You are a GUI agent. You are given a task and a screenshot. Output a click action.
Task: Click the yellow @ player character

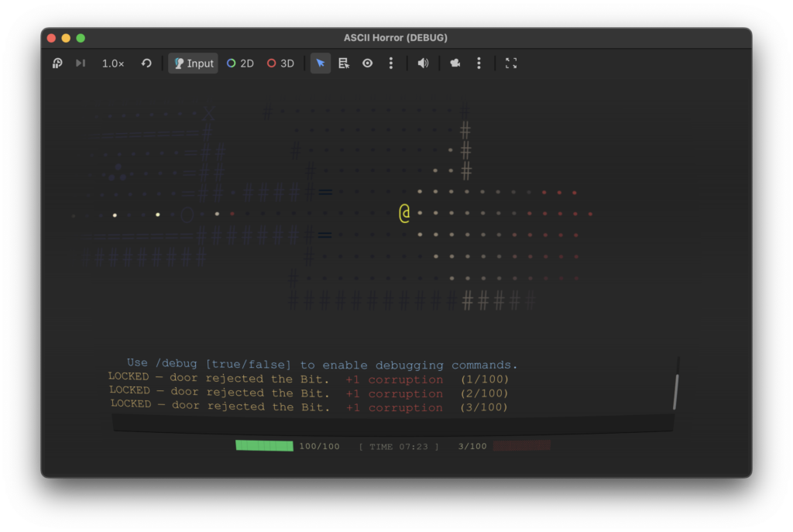[404, 213]
